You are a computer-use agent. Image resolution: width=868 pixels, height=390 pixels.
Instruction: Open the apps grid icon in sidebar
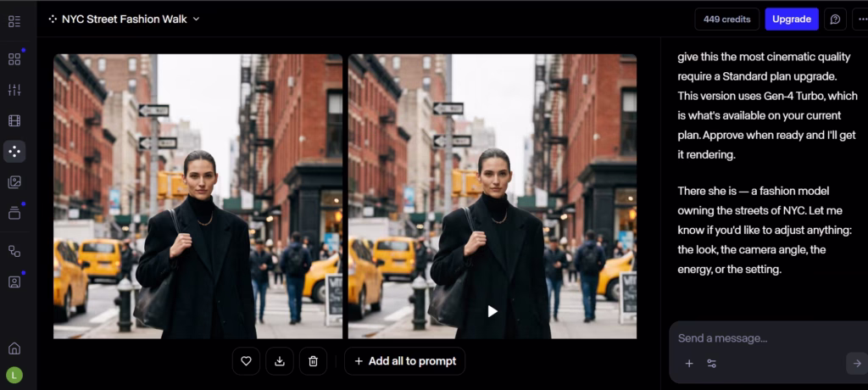click(14, 59)
